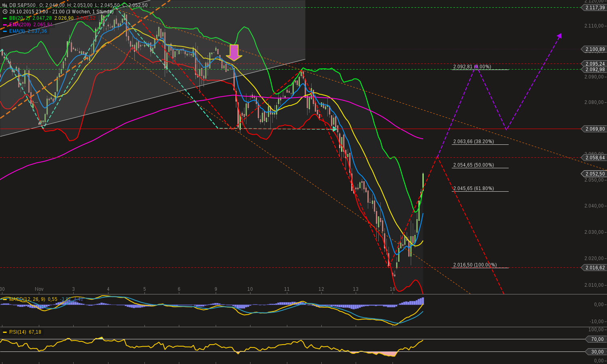Click the low price L: 2.045,50
The height and width of the screenshot is (364, 607).
pyautogui.click(x=107, y=5)
